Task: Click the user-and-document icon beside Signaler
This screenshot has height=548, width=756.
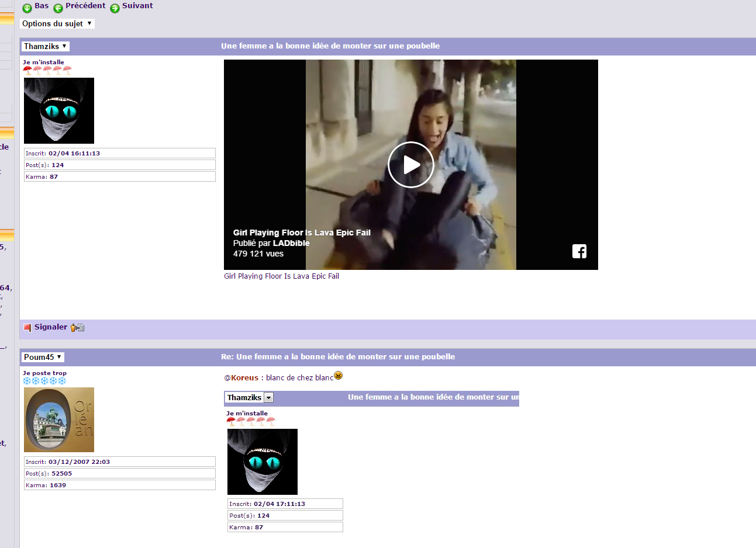Action: pyautogui.click(x=77, y=328)
